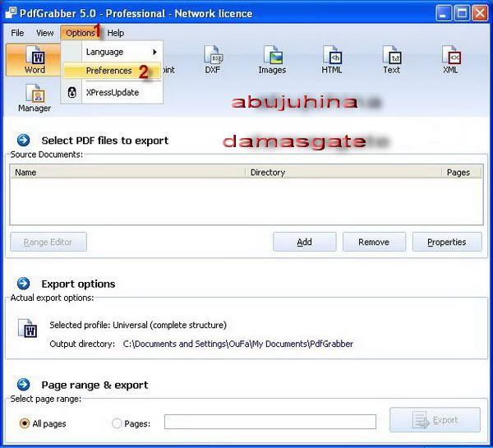
Task: Minimize the PdfGrabber window
Action: 444,13
